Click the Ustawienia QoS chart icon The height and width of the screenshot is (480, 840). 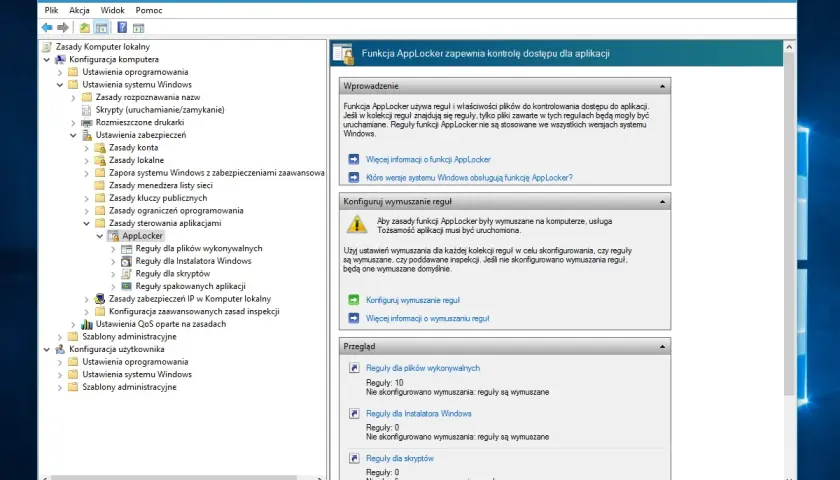point(87,324)
